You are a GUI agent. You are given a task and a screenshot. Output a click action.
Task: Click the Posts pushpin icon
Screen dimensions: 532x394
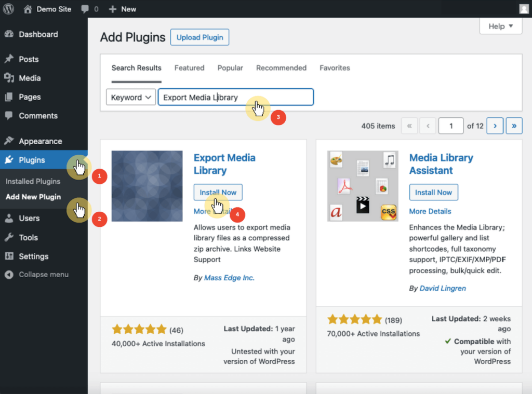9,59
